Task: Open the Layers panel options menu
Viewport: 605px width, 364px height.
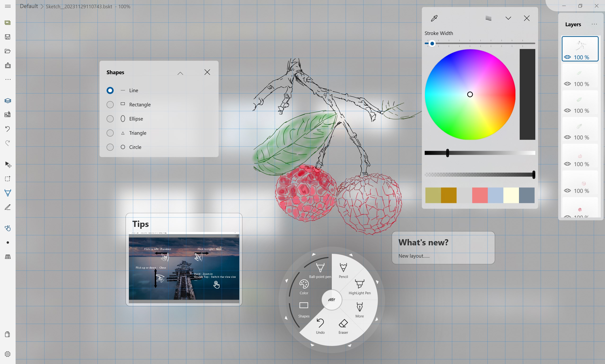Action: [x=594, y=24]
